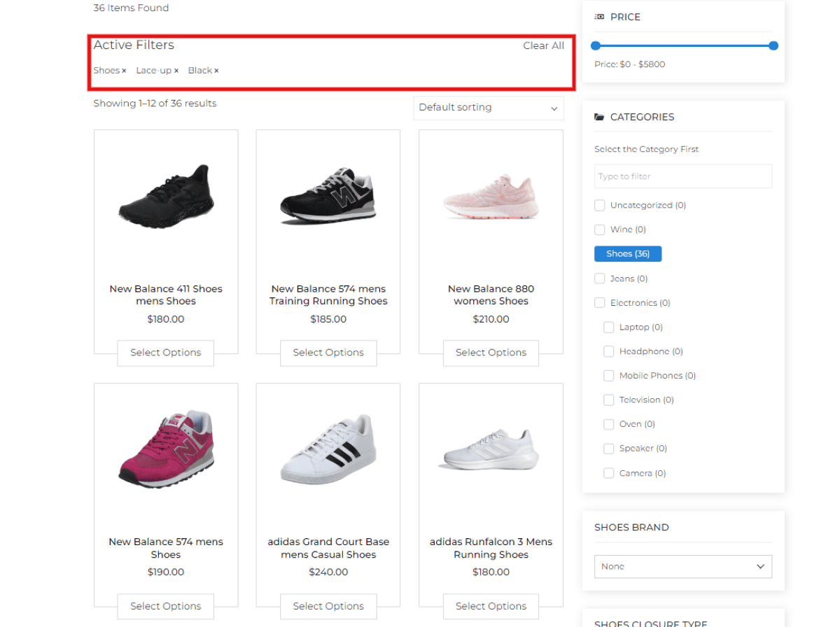
Task: Open New Balance 411 black shoe image
Action: pos(166,197)
